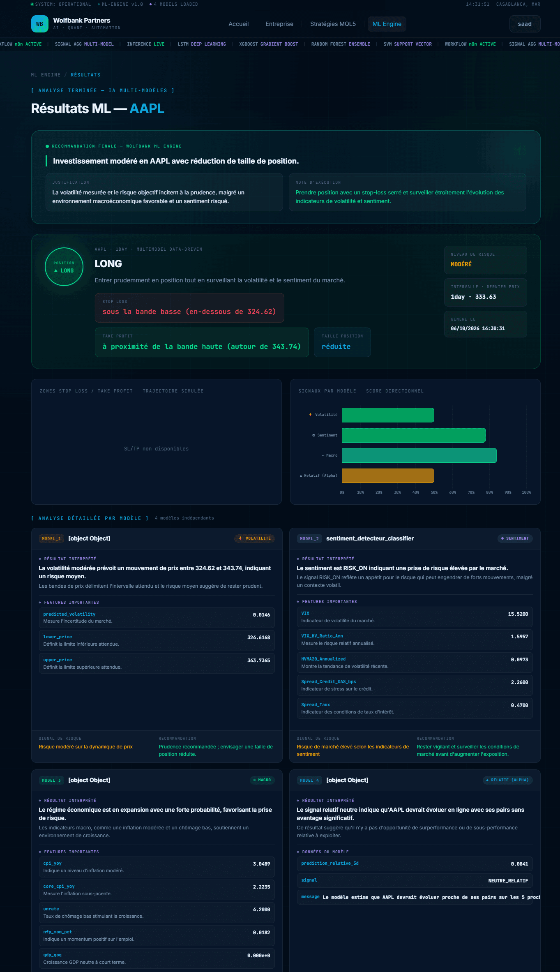
Task: Click the MODEL_3 tag
Action: (51, 780)
